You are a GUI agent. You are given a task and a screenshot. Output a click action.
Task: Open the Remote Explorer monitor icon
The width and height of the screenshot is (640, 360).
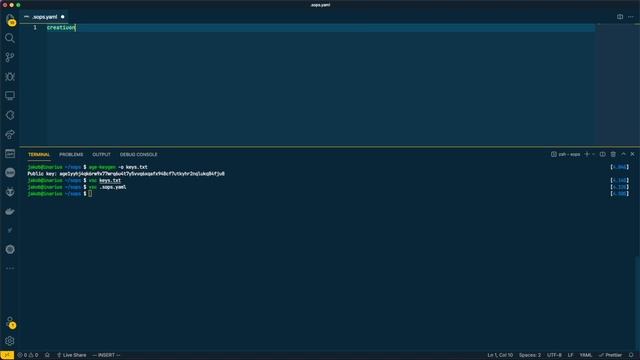click(x=10, y=96)
